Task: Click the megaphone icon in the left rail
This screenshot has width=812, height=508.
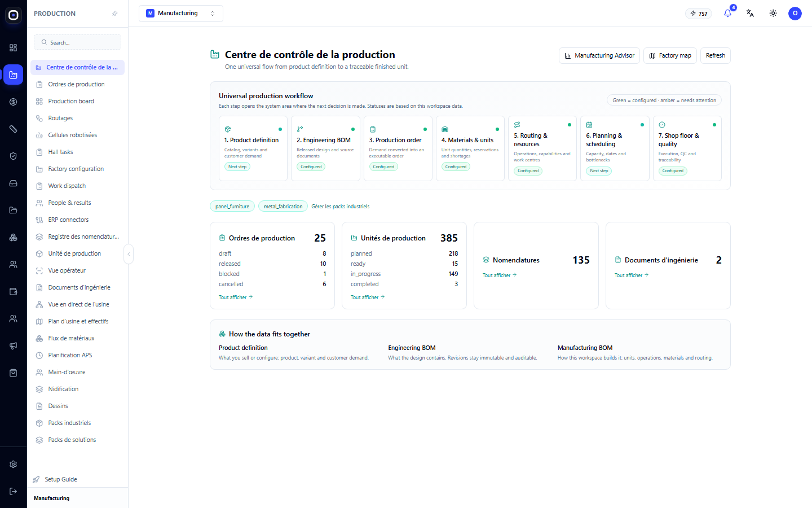Action: point(14,345)
